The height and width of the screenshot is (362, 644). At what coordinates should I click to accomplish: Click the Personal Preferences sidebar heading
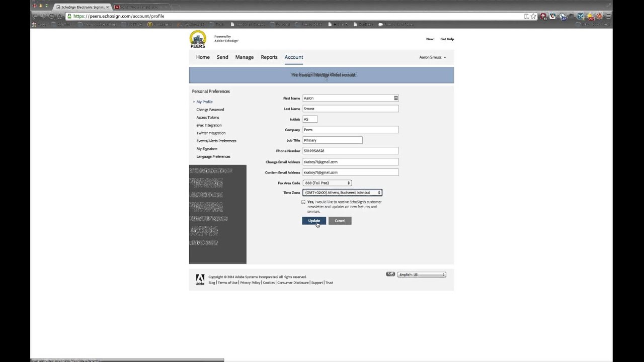click(x=211, y=92)
